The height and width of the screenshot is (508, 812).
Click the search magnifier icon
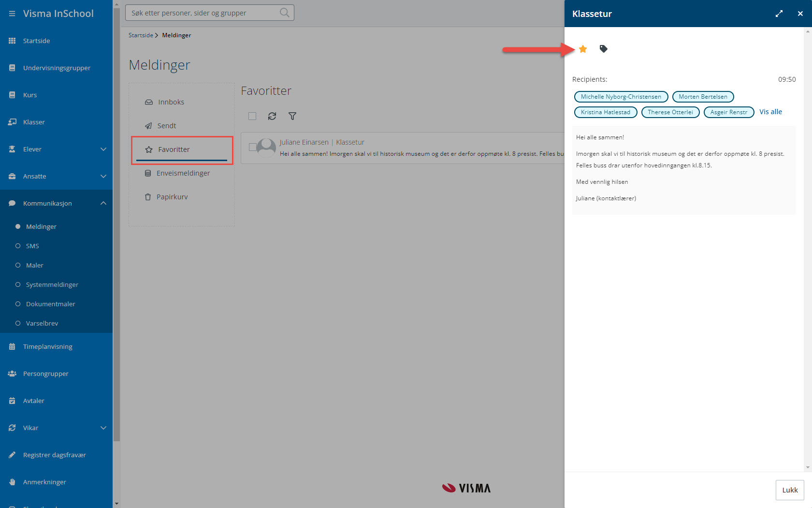pos(285,13)
